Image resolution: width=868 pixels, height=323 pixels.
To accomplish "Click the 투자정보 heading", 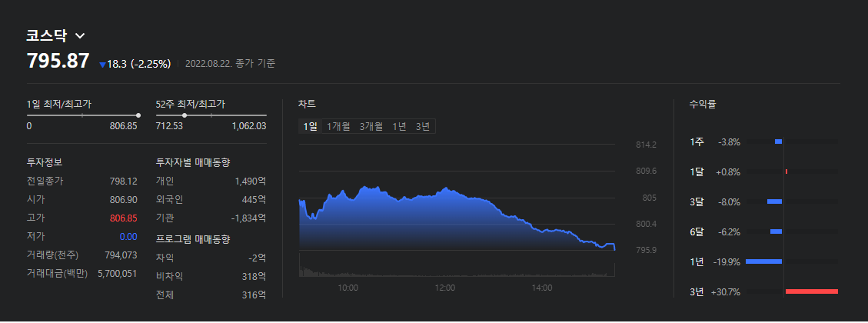I will [x=45, y=162].
